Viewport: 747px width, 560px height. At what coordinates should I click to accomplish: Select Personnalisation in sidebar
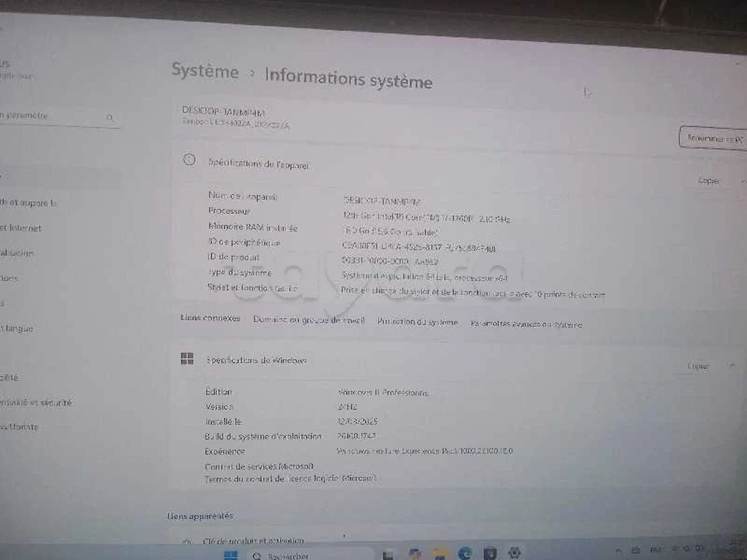click(x=16, y=253)
